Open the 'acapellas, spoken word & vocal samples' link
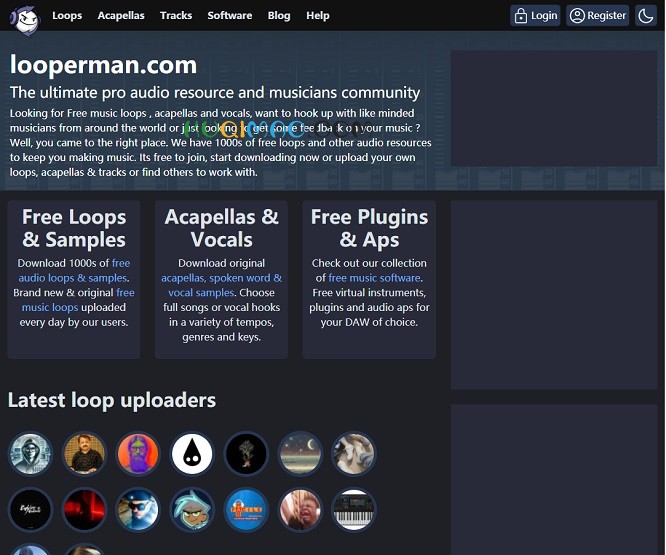The width and height of the screenshot is (666, 555). point(221,285)
